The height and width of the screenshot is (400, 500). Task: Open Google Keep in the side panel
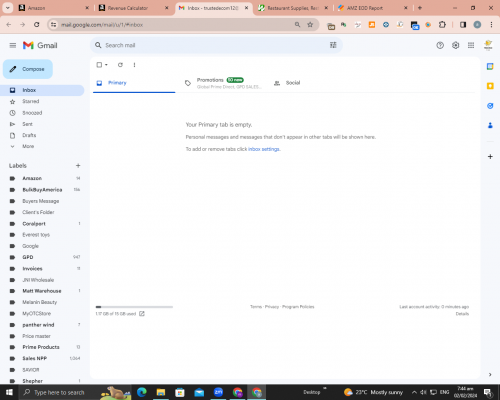point(490,86)
